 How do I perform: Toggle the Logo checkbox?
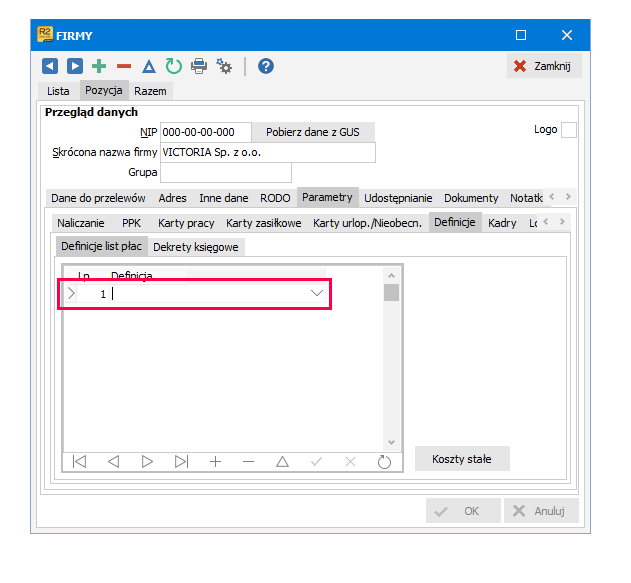[x=569, y=130]
